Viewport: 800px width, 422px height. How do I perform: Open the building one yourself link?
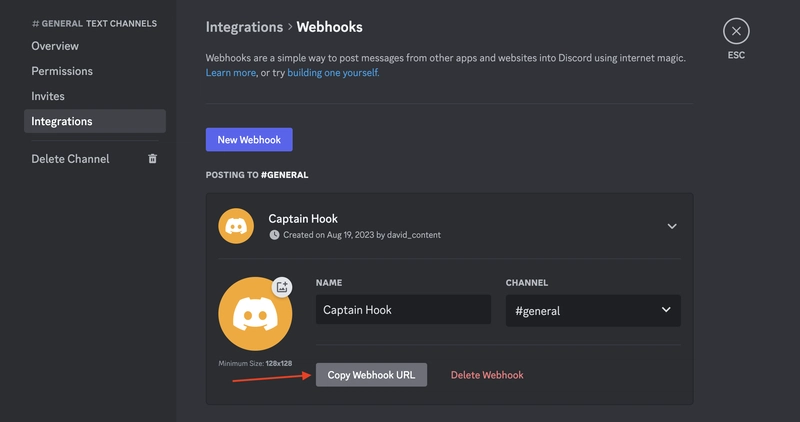click(333, 72)
